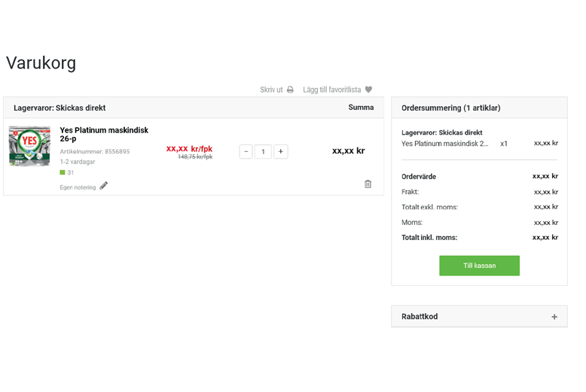Decrease quantity with the minus button
The width and height of the screenshot is (586, 392).
click(246, 151)
